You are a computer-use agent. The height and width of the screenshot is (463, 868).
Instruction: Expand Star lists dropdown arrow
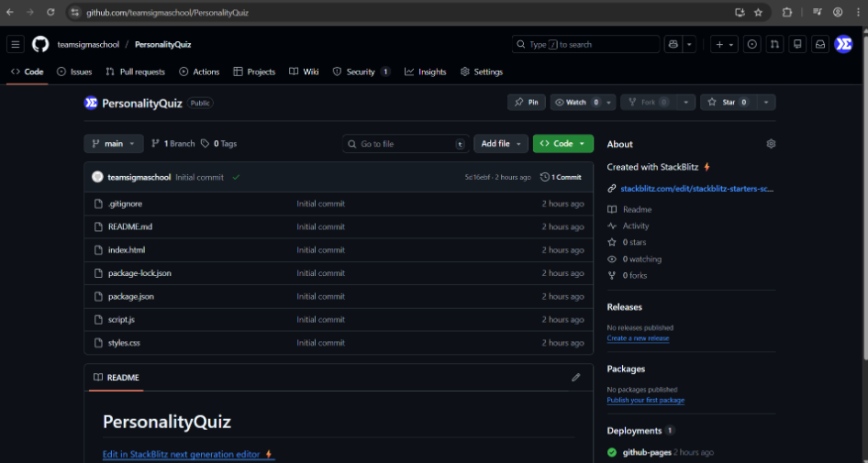(766, 103)
